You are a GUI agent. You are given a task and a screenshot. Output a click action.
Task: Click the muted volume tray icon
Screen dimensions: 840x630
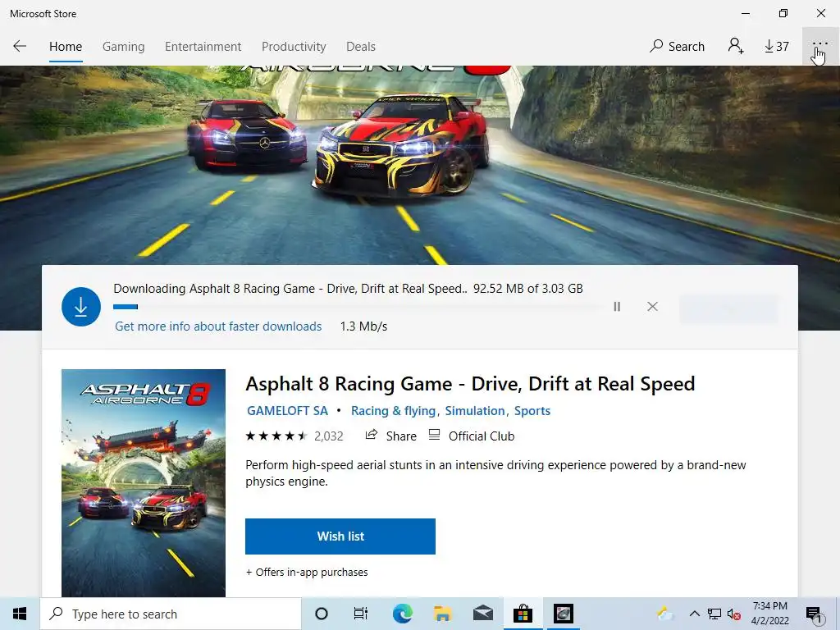tap(733, 614)
